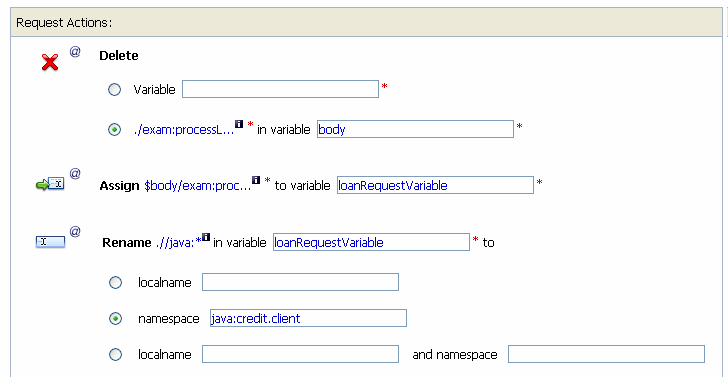Click info icon next to ./exam:processL... XPath
This screenshot has height=377, width=728.
[239, 124]
